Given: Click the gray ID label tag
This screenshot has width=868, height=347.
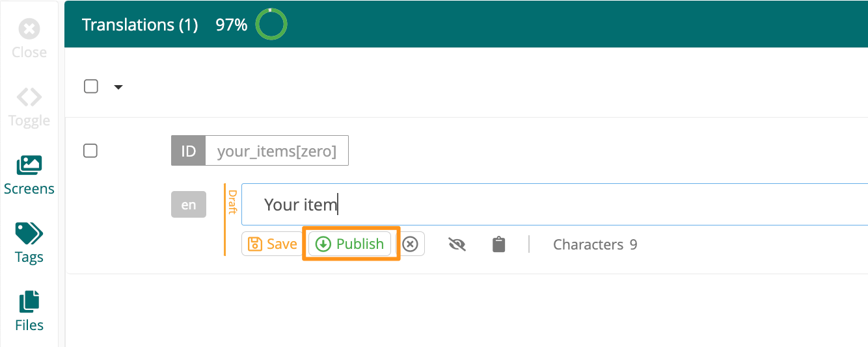Looking at the screenshot, I should point(189,151).
